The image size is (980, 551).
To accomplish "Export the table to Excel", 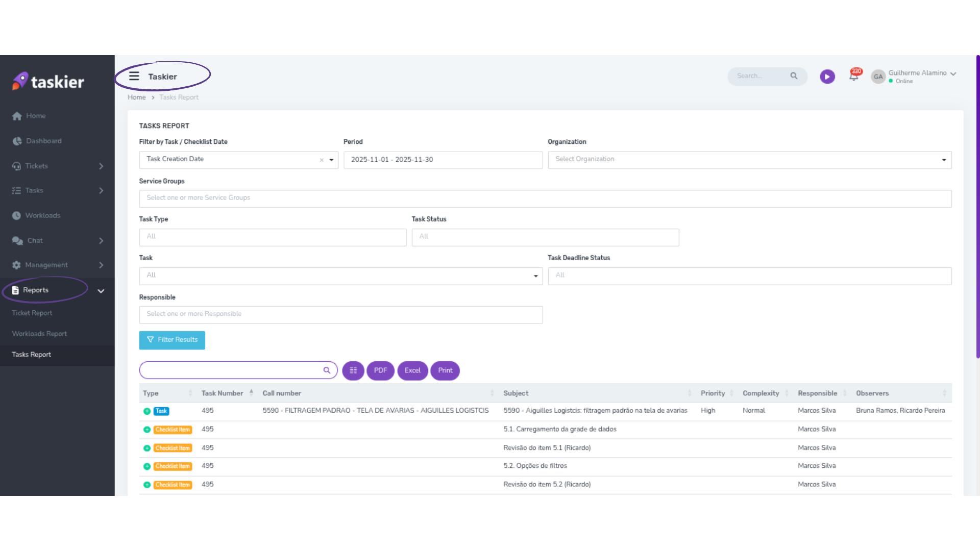I will (412, 371).
